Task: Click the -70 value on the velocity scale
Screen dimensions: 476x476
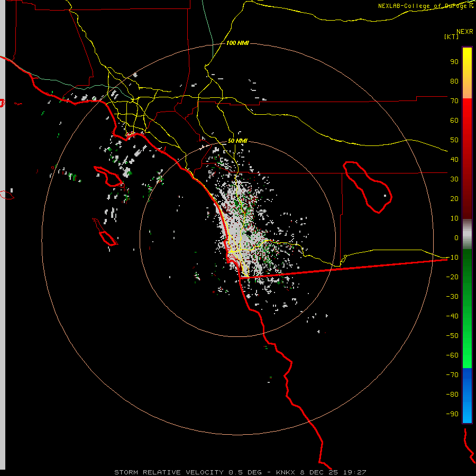Action: (x=452, y=375)
